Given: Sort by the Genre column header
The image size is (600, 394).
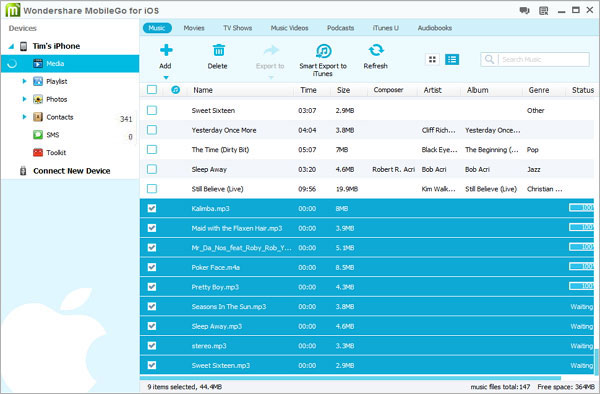Looking at the screenshot, I should pyautogui.click(x=539, y=90).
